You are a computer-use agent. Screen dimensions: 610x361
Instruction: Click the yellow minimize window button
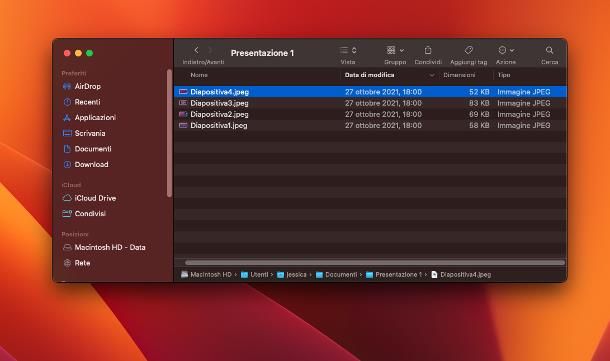(x=78, y=53)
